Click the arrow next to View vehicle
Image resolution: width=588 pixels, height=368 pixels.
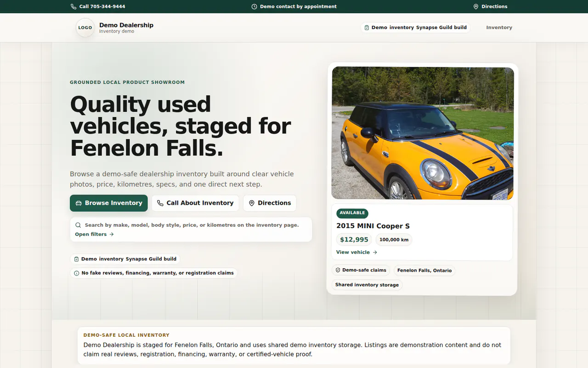(375, 252)
